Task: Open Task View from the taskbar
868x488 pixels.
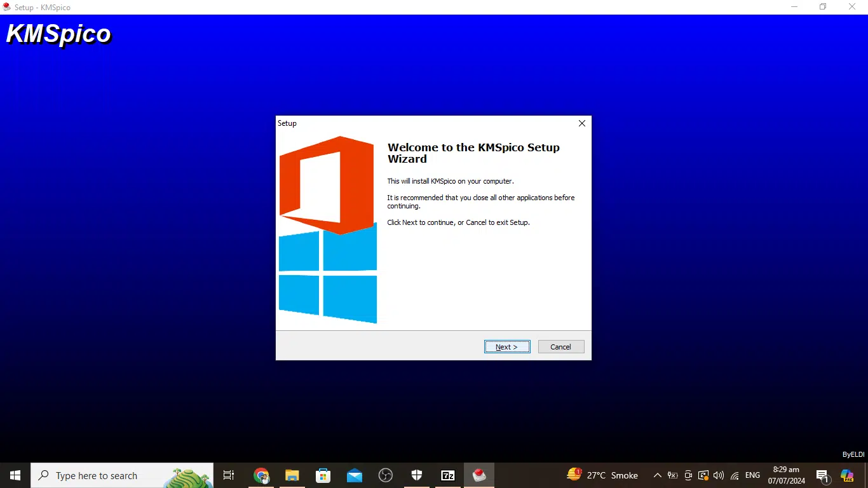Action: point(229,475)
